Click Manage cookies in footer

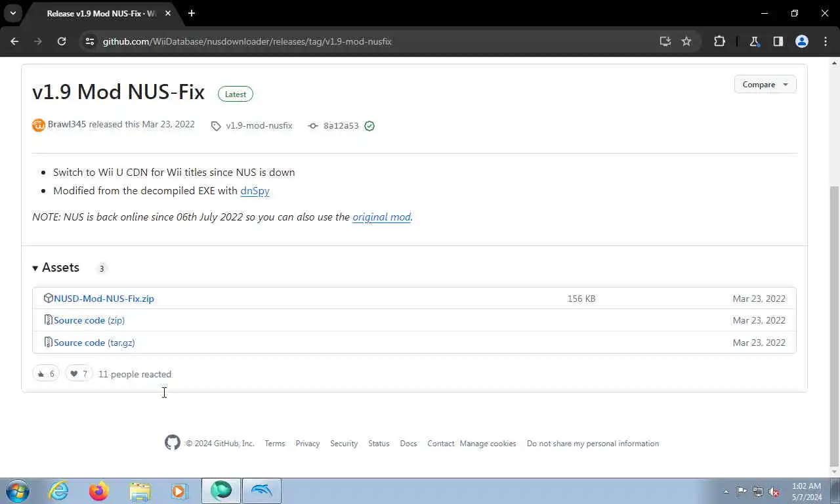click(x=488, y=444)
